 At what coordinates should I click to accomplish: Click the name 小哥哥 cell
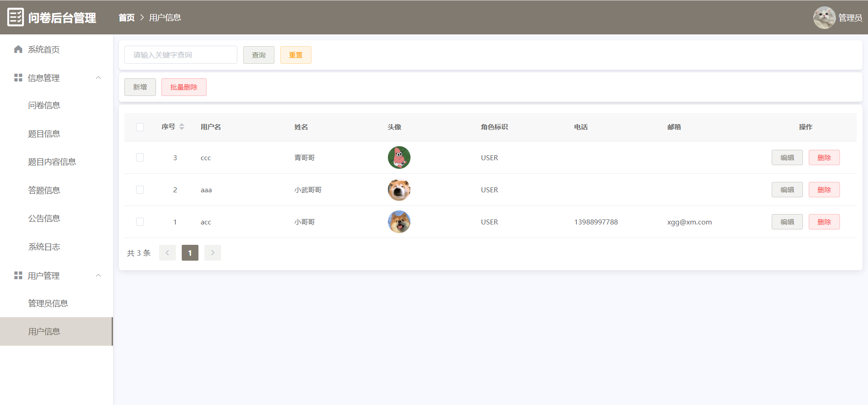(305, 222)
